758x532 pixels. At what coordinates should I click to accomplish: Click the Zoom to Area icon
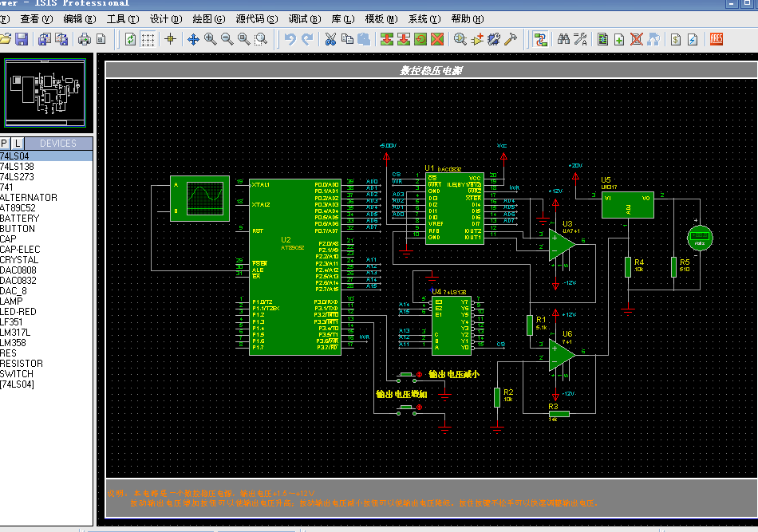[x=261, y=39]
